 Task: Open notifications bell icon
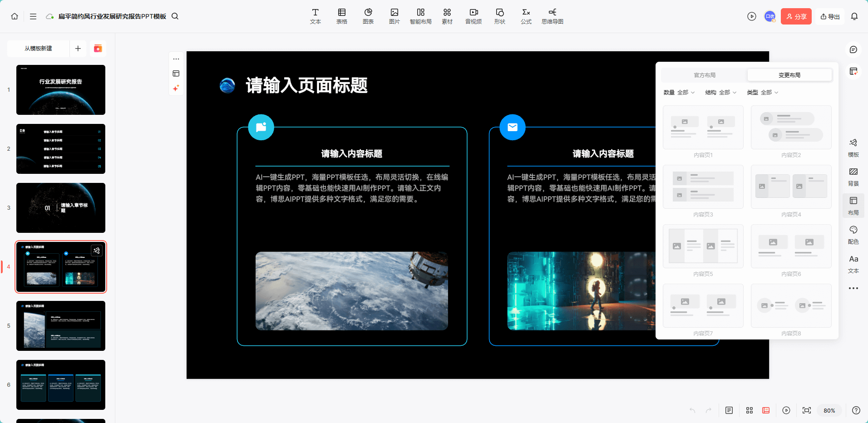point(854,16)
